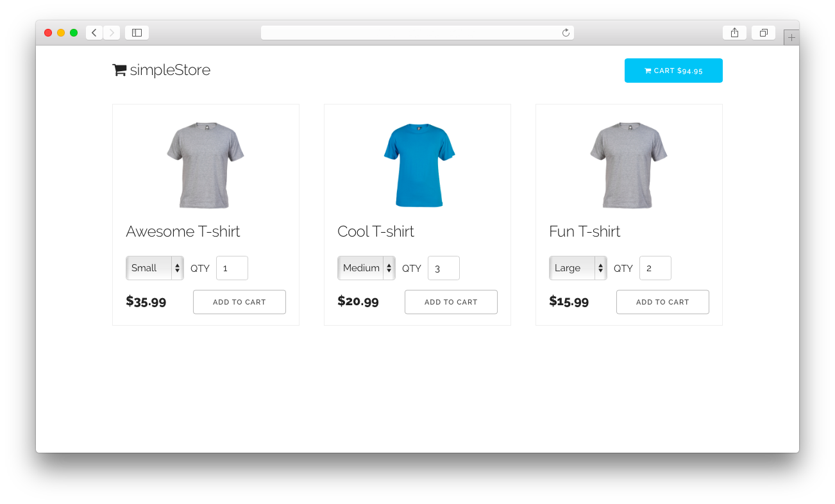The width and height of the screenshot is (835, 504).
Task: Open the Small size dropdown for Awesome T-shirt
Action: pos(155,268)
